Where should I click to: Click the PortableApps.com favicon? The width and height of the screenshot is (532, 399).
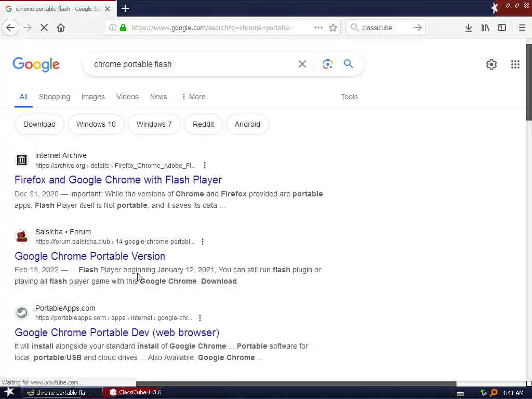pos(22,312)
